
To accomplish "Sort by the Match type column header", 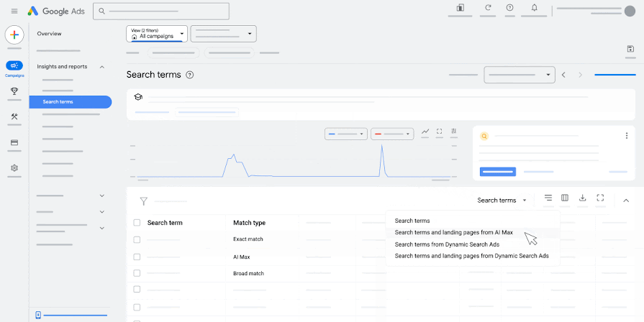I will [x=249, y=223].
